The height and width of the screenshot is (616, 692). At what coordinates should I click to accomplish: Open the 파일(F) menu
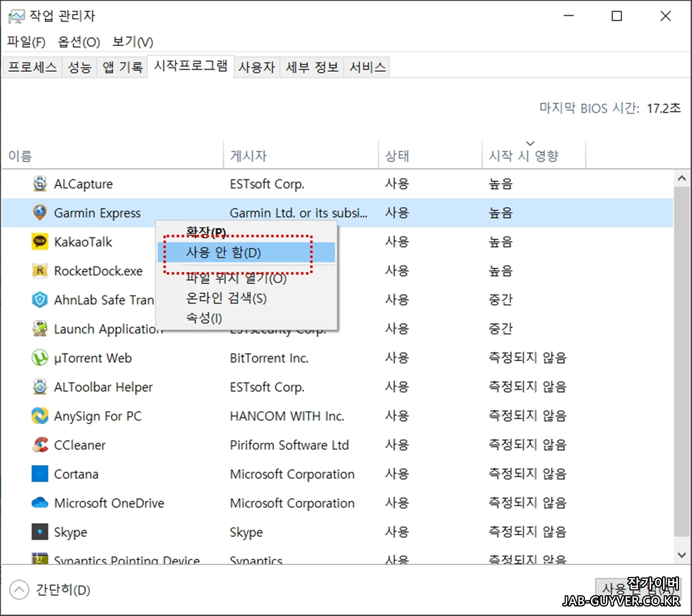tap(26, 42)
